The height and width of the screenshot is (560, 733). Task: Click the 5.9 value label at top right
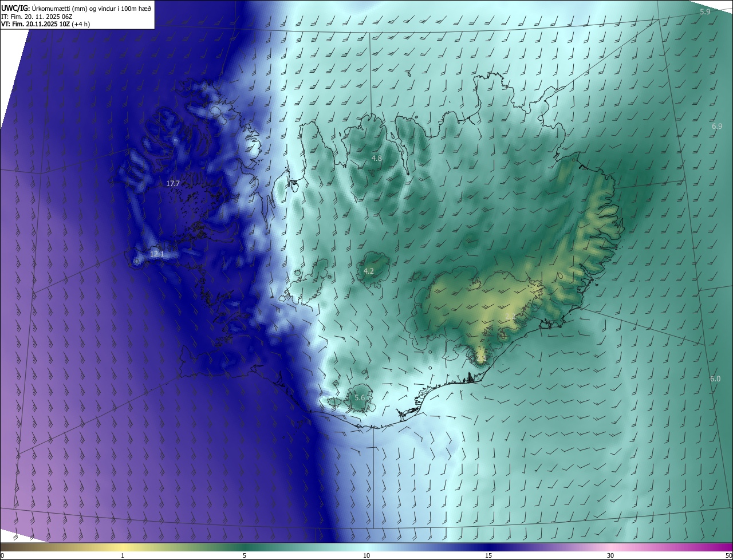pyautogui.click(x=705, y=12)
